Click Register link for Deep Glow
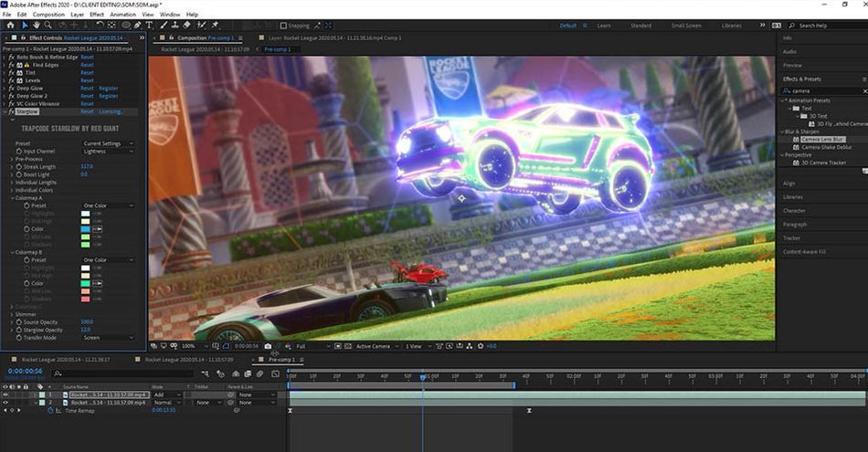 click(108, 88)
